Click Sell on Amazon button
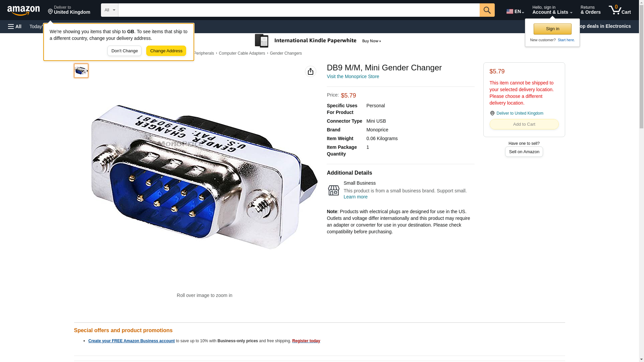The image size is (644, 362). point(524,152)
